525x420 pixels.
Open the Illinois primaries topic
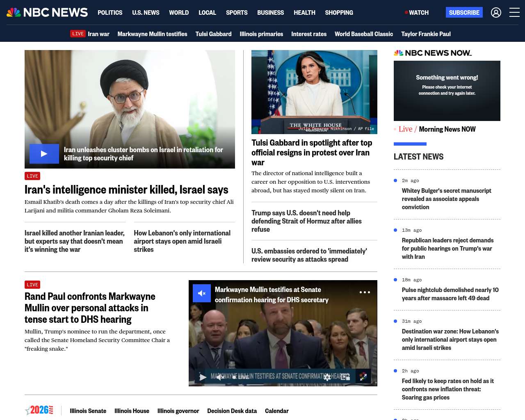pyautogui.click(x=261, y=34)
